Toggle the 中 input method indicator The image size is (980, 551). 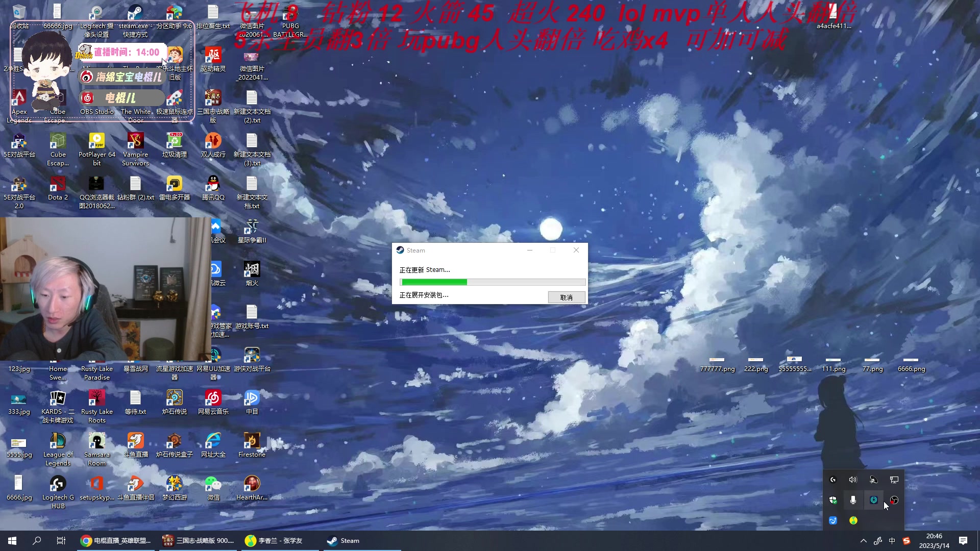[x=892, y=541]
